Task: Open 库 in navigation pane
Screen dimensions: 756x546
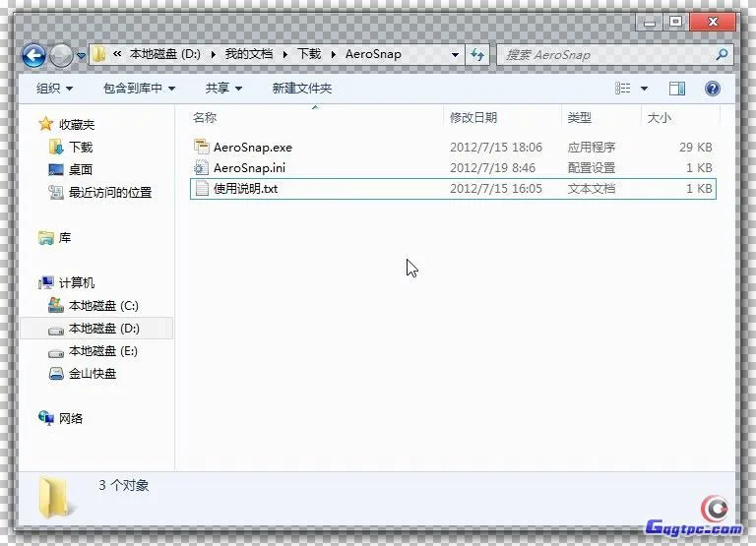Action: point(65,237)
